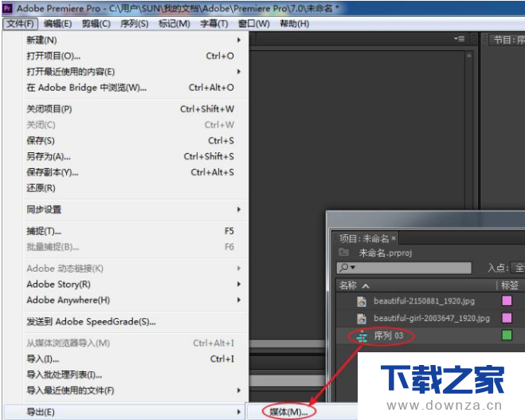Open the 文件(F) menu
The image size is (525, 420).
coord(21,24)
